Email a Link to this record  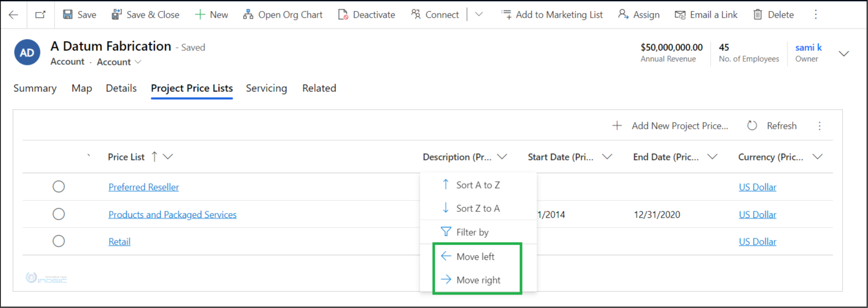click(x=706, y=15)
